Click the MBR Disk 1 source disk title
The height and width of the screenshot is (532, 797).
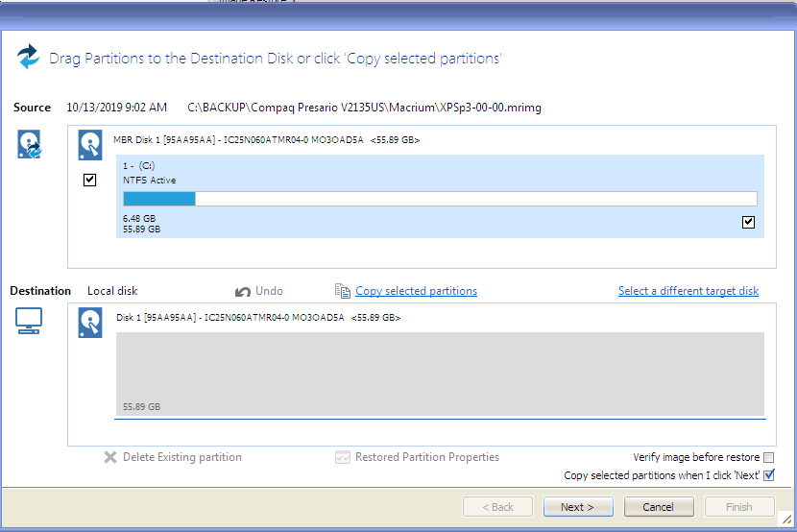[266, 140]
